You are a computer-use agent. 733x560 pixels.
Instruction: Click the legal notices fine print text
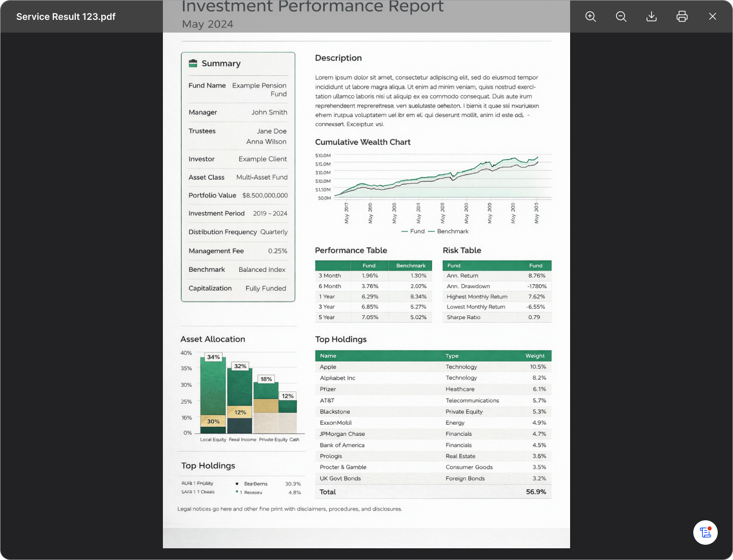click(x=290, y=509)
